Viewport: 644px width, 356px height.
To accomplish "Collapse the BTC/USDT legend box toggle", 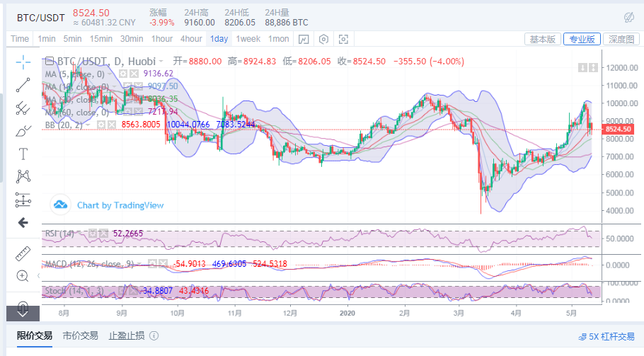I will click(x=50, y=62).
